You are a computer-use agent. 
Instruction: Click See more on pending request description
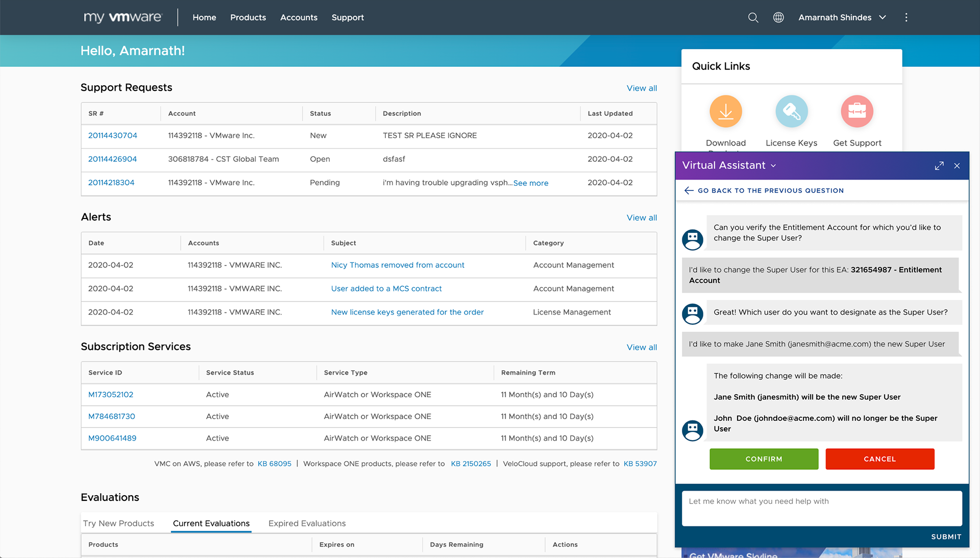click(531, 183)
